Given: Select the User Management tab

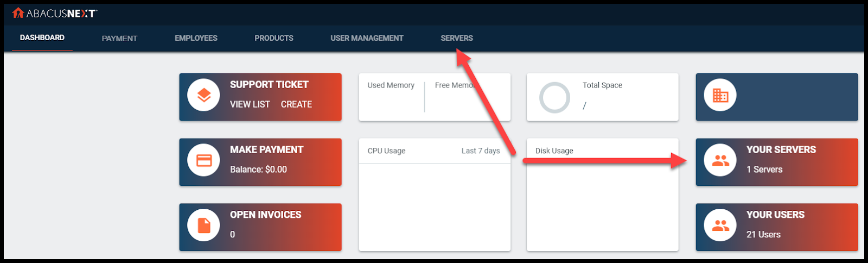Looking at the screenshot, I should tap(367, 38).
